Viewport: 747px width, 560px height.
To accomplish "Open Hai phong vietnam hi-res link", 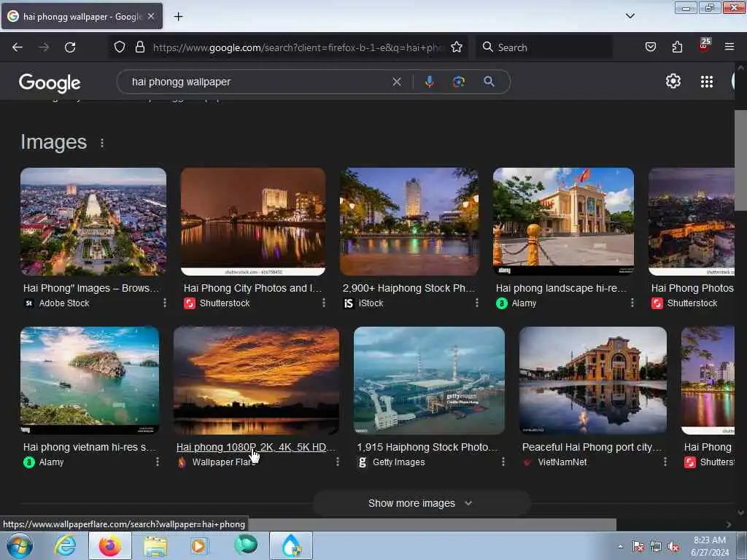I will (90, 447).
